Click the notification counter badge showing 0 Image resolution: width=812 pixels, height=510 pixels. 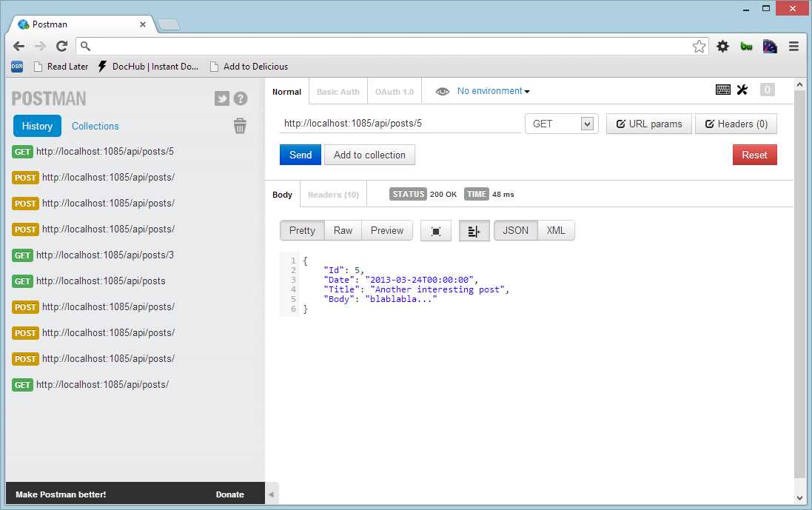(x=768, y=90)
